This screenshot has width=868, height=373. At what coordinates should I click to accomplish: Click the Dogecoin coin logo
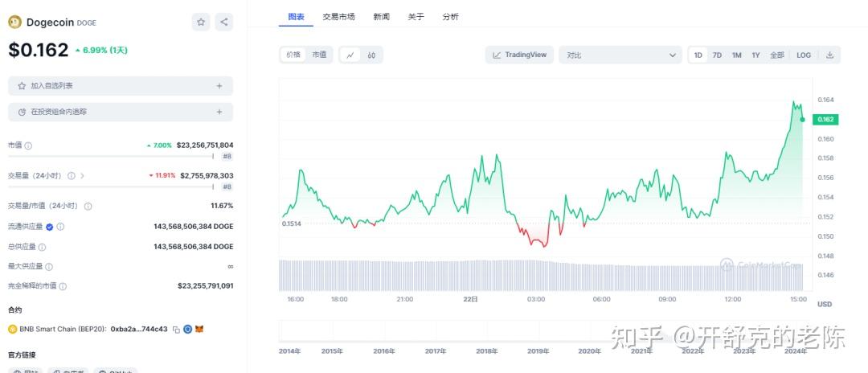(15, 23)
